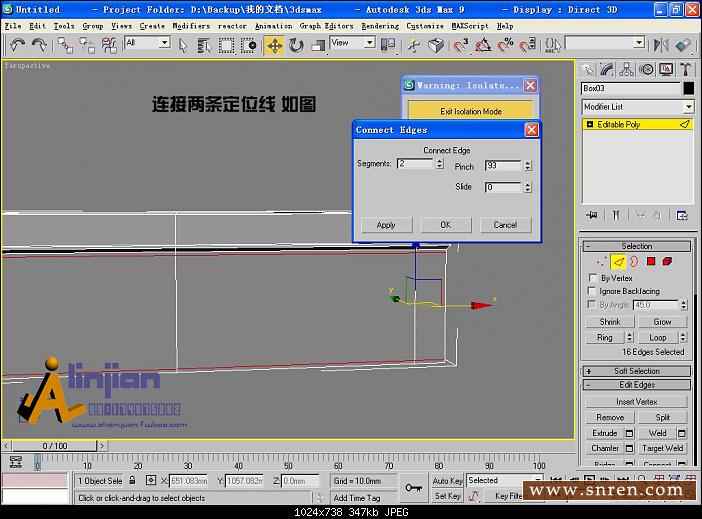Open the View reference coordinate dropdown
This screenshot has width=702, height=519.
pyautogui.click(x=369, y=43)
